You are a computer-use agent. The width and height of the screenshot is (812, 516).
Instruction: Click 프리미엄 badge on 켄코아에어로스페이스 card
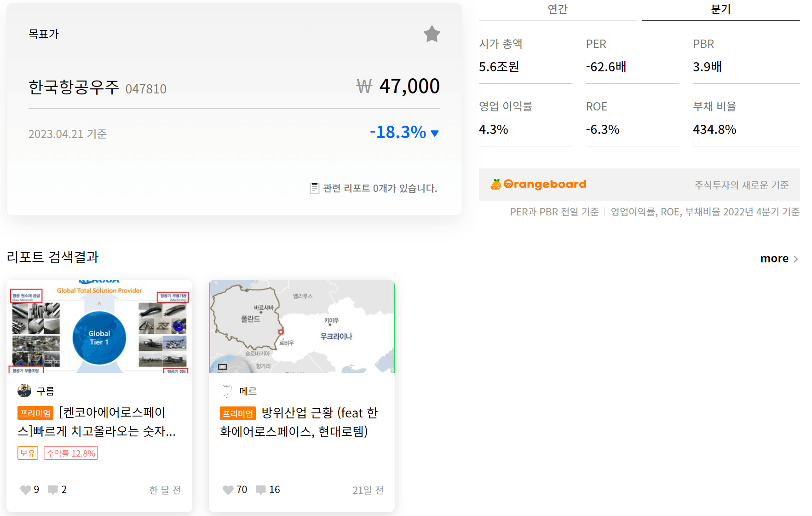[x=35, y=413]
